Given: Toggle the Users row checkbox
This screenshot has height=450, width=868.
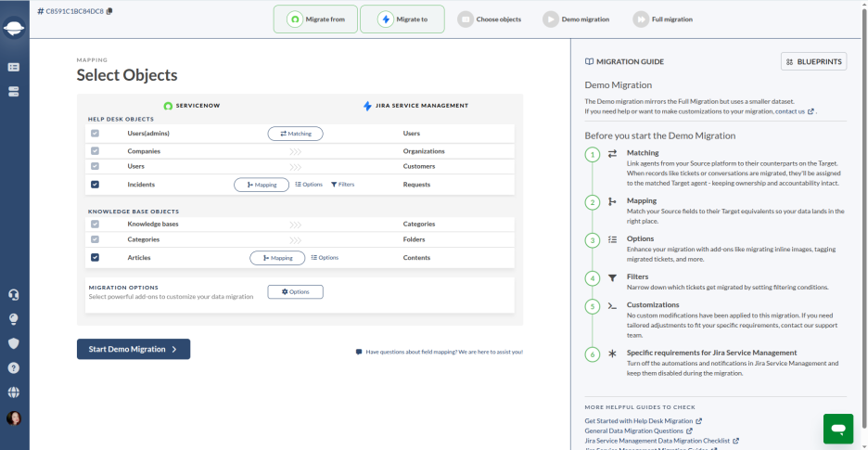Looking at the screenshot, I should coord(96,166).
